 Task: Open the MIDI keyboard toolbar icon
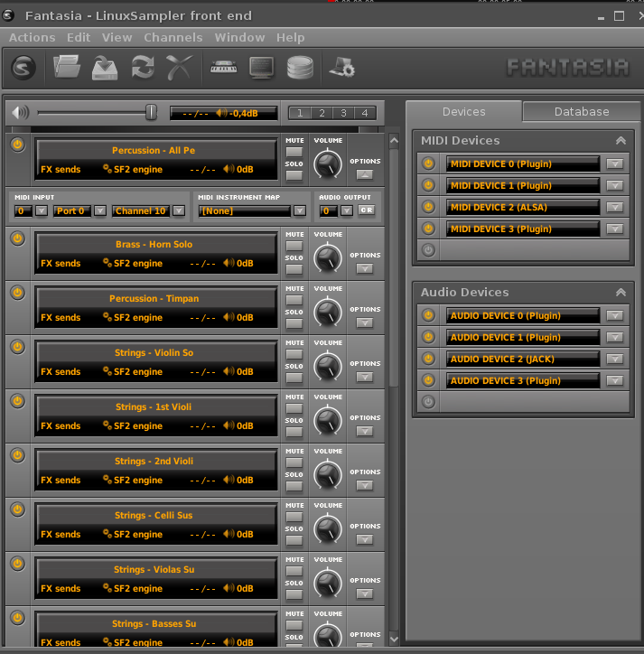pos(224,68)
